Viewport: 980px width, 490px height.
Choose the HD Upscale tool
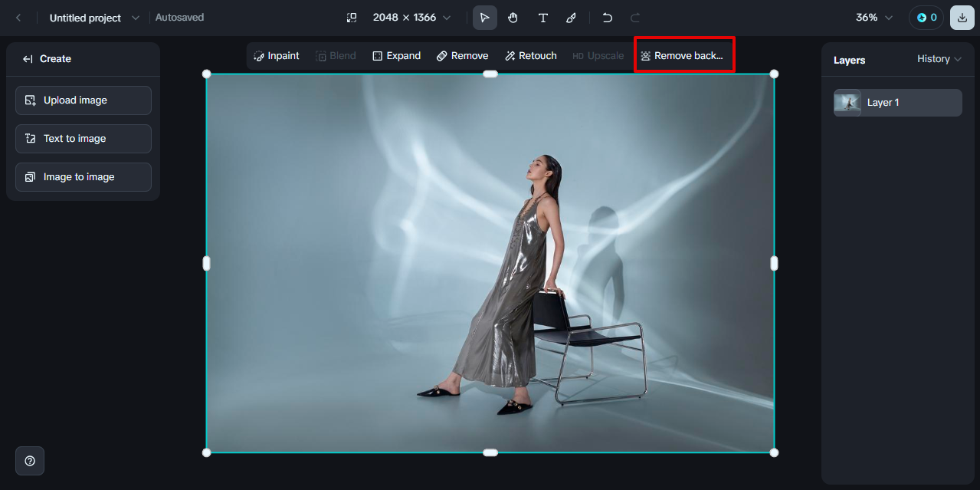(x=598, y=56)
